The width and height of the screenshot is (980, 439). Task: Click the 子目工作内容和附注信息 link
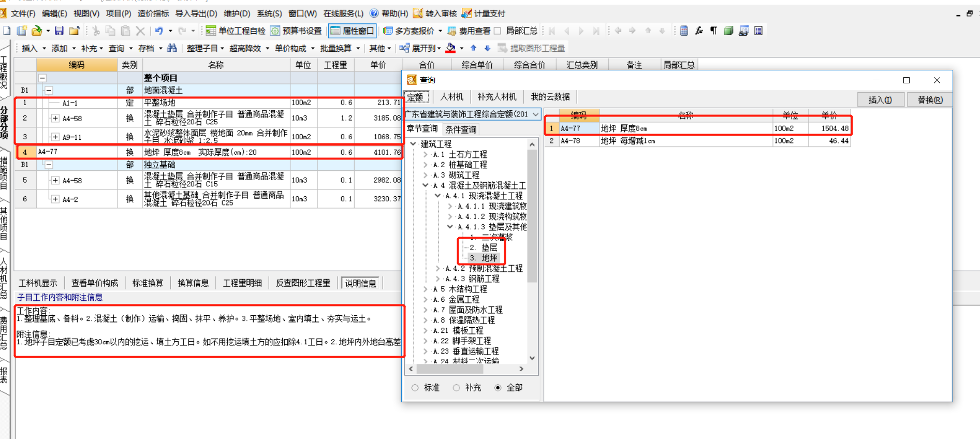pyautogui.click(x=60, y=297)
